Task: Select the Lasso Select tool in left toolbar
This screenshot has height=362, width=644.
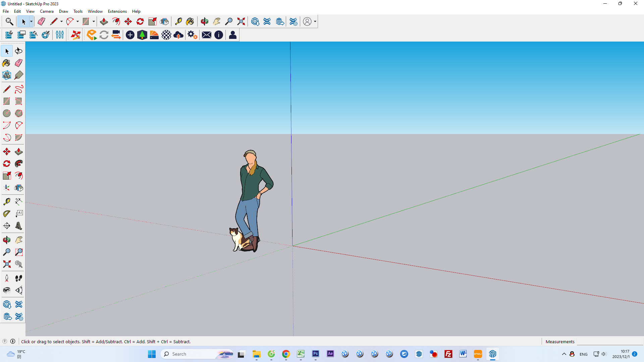Action: click(x=19, y=51)
